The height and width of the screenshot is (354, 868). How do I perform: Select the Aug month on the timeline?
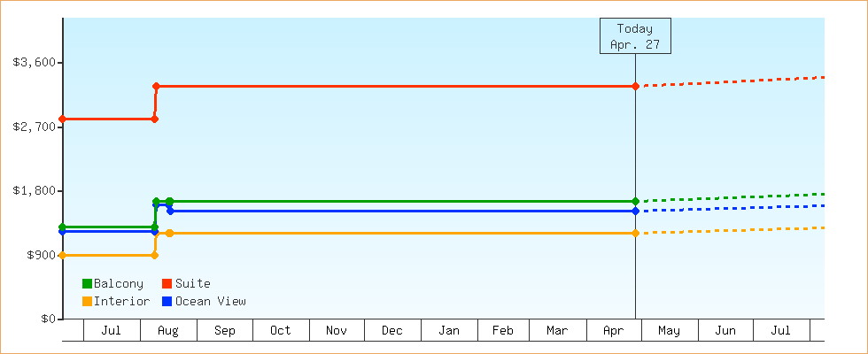(168, 331)
